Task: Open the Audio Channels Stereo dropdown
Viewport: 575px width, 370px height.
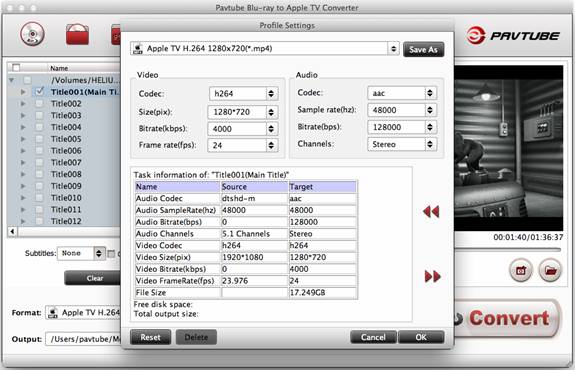Action: 402,144
